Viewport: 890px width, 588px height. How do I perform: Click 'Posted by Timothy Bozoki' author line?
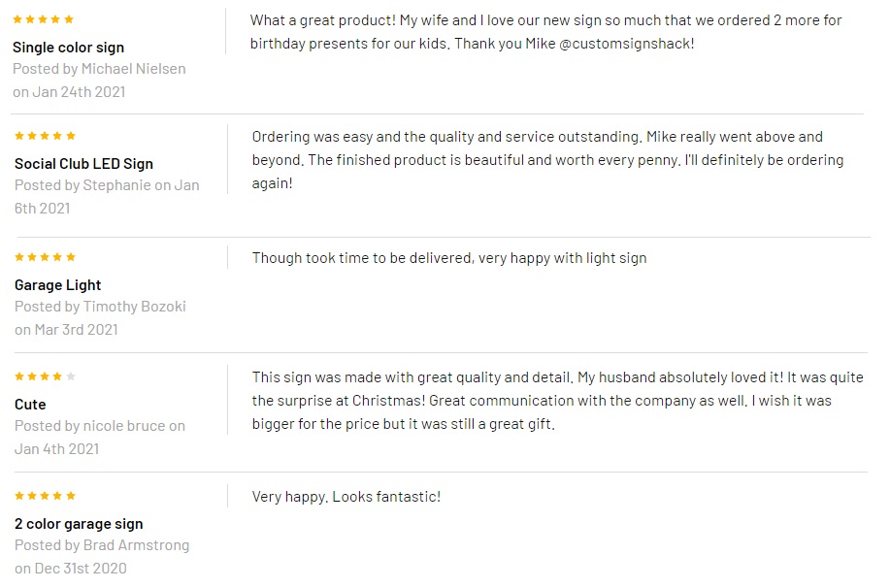point(101,307)
